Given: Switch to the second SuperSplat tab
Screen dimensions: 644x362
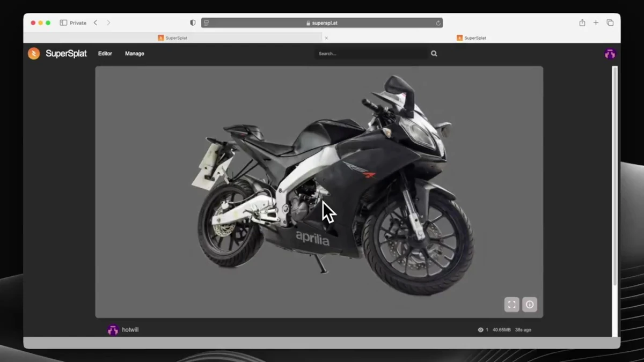Looking at the screenshot, I should [x=471, y=38].
